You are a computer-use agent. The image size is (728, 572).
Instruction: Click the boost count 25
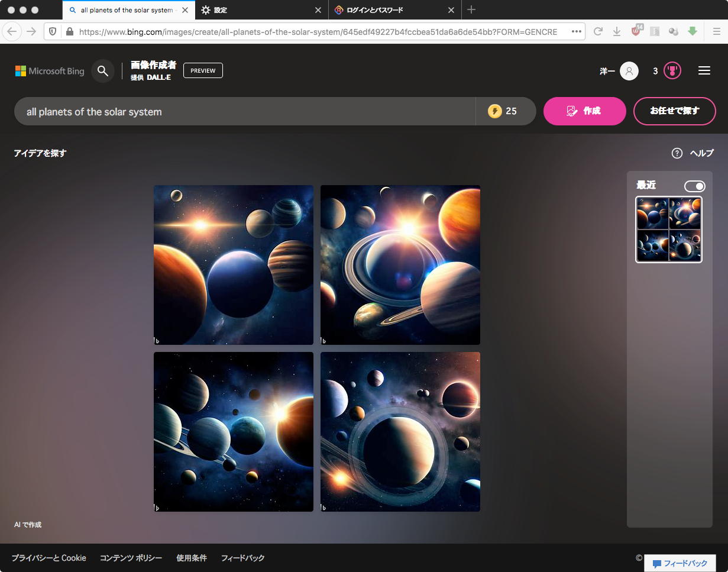click(512, 111)
